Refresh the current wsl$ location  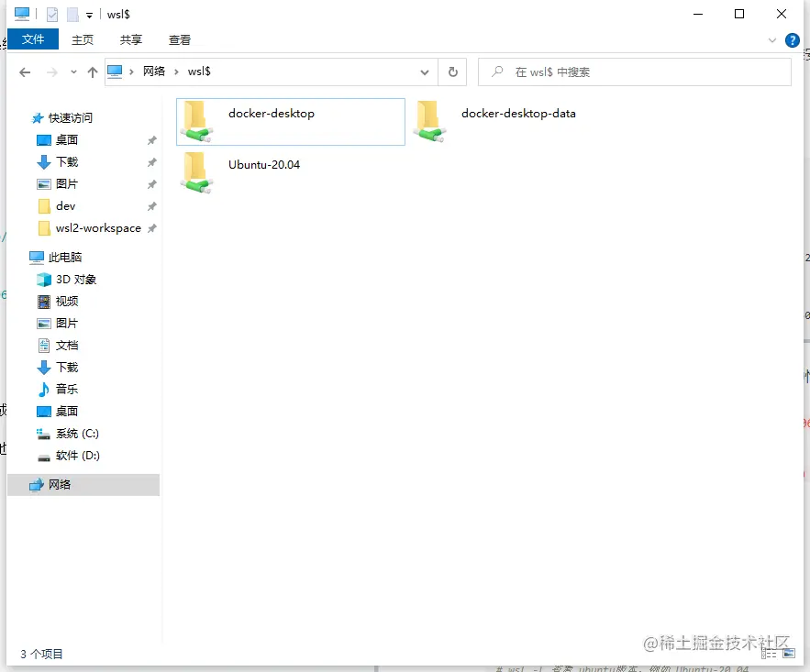452,72
